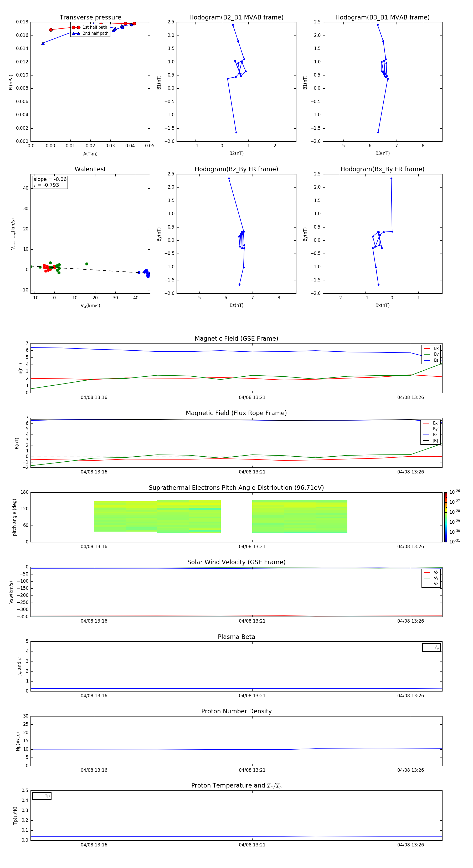Viewport: 473px width, 868px height.
Task: Click the 'Hodogram(Bx_By FR frame)' title
Action: [x=382, y=169]
